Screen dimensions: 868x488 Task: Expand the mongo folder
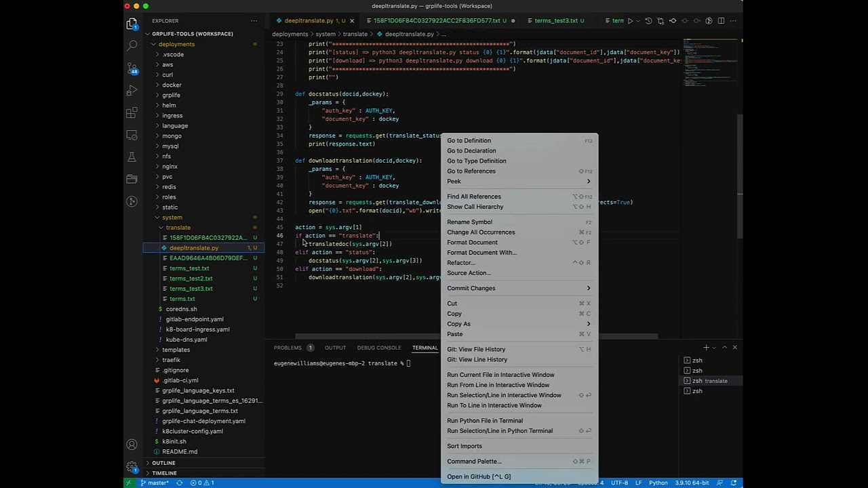[203, 136]
